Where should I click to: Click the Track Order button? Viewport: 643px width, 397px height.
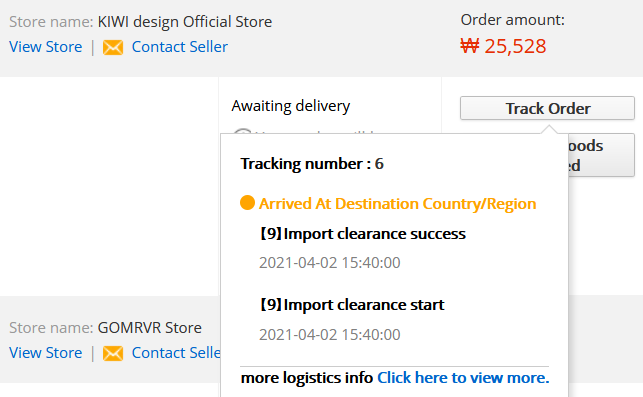tap(547, 108)
